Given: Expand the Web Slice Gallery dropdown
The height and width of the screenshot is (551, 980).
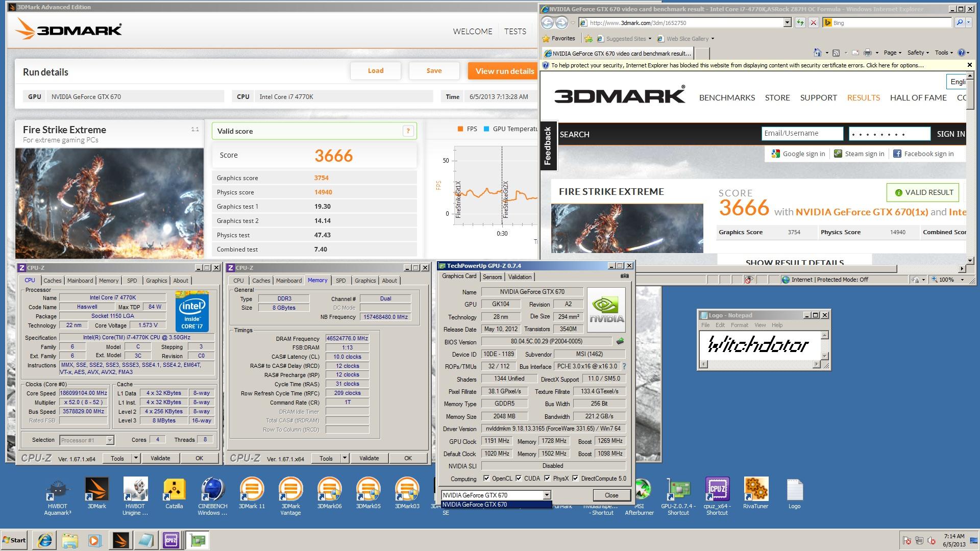Looking at the screenshot, I should [713, 39].
